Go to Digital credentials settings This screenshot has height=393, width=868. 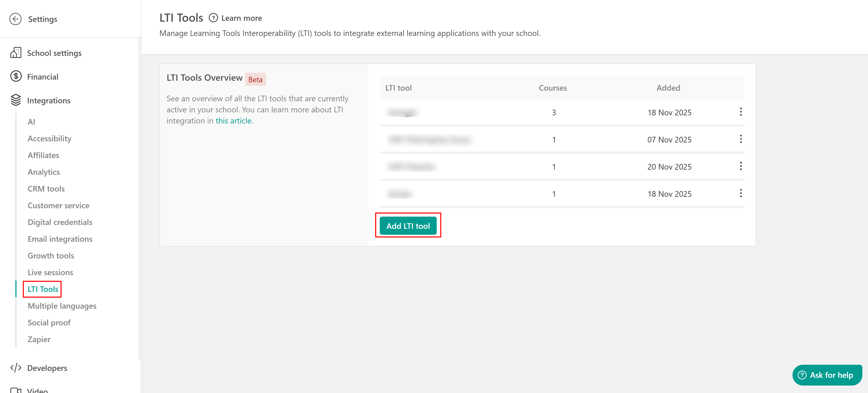pyautogui.click(x=60, y=222)
